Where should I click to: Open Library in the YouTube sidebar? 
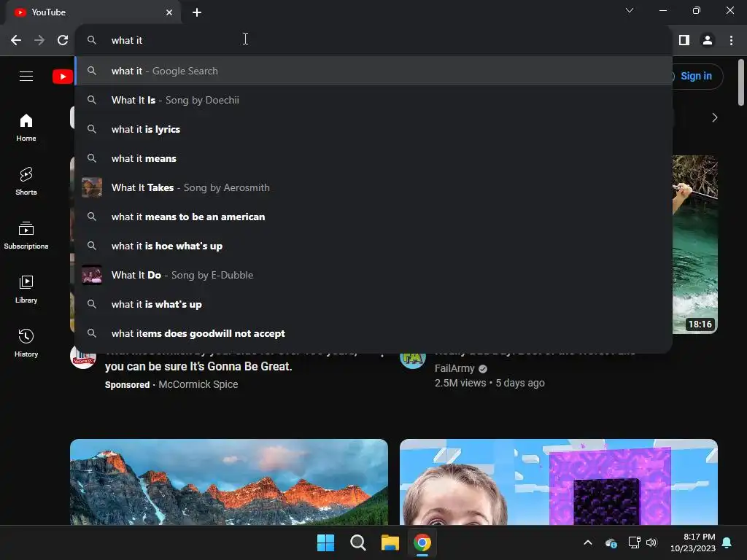[x=26, y=289]
